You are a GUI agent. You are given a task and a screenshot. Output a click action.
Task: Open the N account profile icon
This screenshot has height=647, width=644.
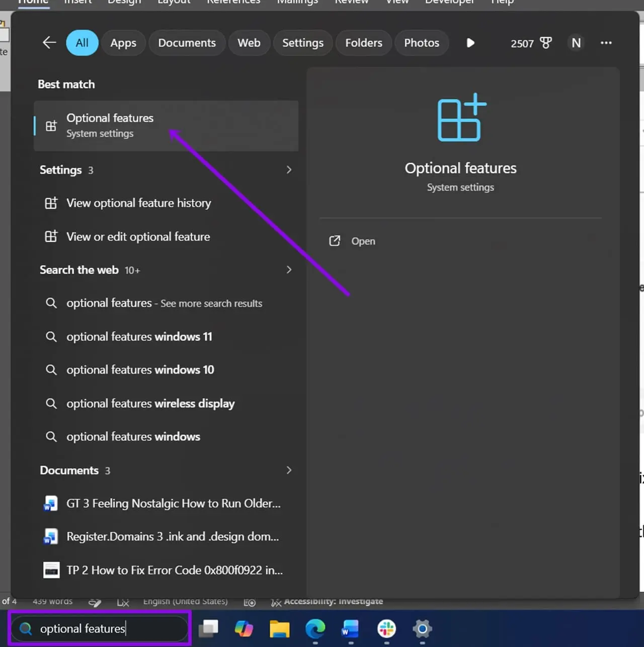[x=576, y=43]
